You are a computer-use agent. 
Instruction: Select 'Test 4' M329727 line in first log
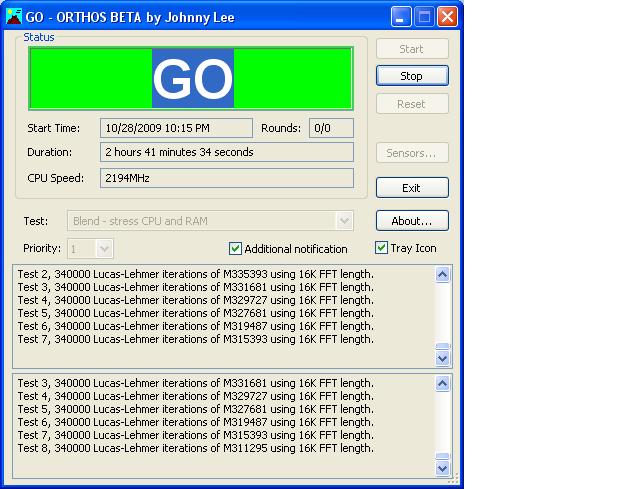(196, 300)
